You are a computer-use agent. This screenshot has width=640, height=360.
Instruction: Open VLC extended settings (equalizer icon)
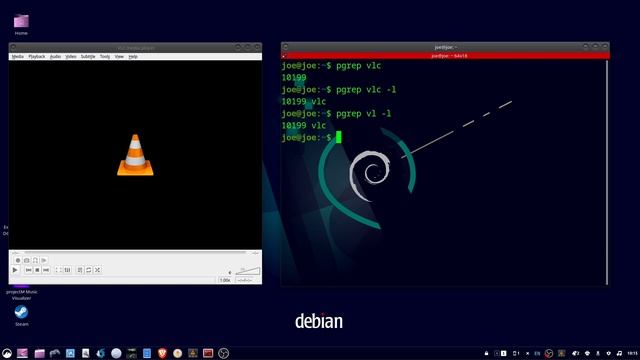(x=67, y=270)
